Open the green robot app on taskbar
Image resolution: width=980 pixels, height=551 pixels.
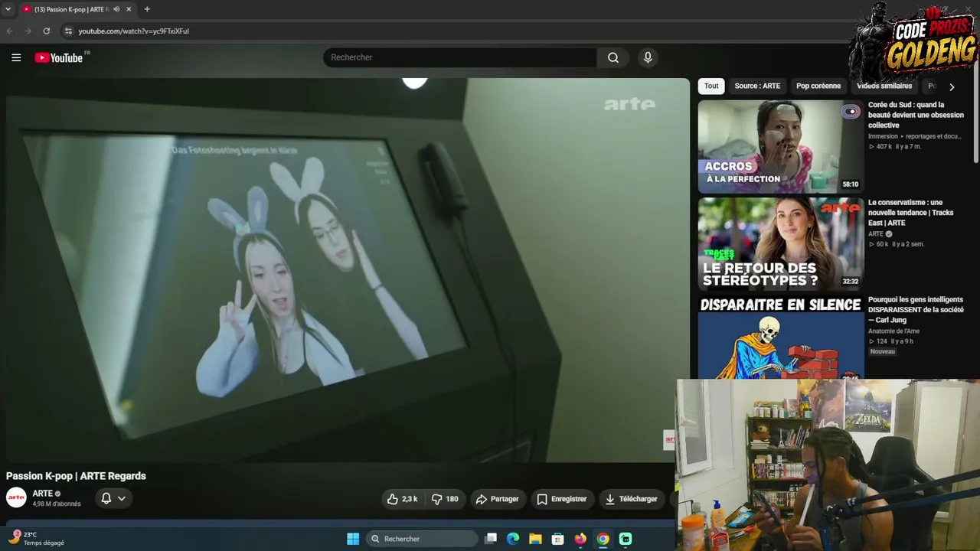(626, 539)
